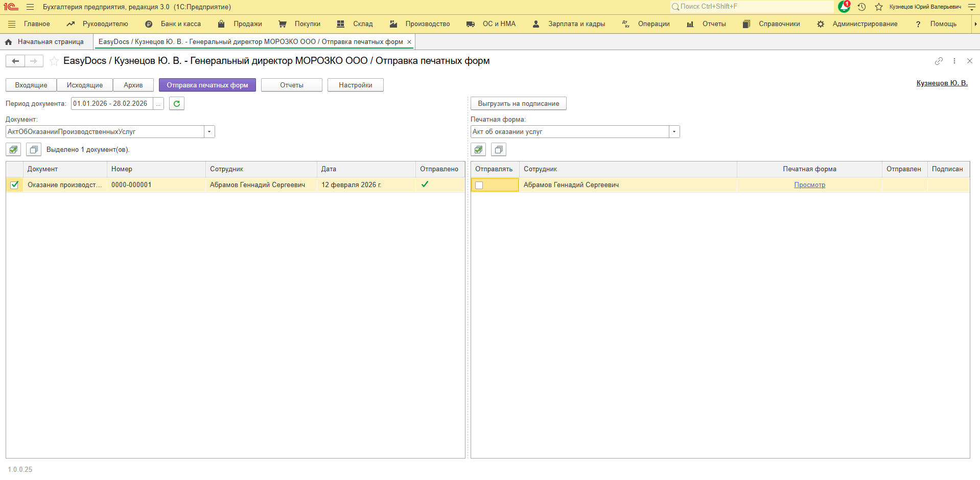
Task: Expand the Печатная форма dropdown list
Action: 674,132
